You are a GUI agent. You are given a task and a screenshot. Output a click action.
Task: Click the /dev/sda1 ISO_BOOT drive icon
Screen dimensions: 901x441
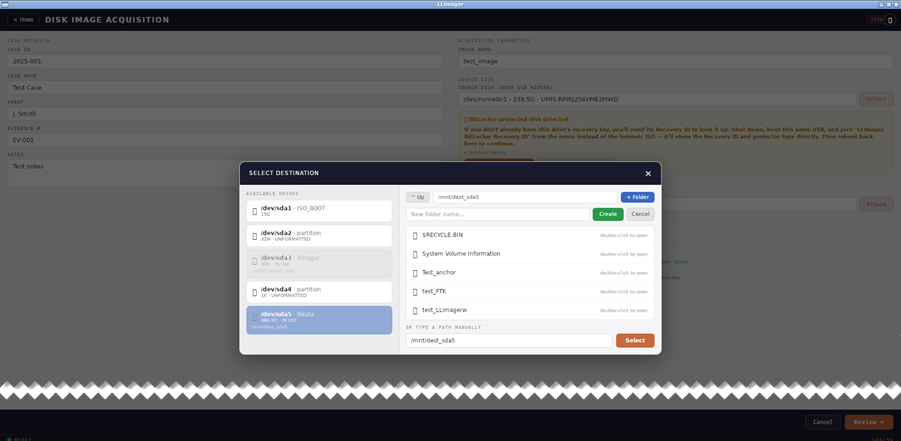coord(255,211)
